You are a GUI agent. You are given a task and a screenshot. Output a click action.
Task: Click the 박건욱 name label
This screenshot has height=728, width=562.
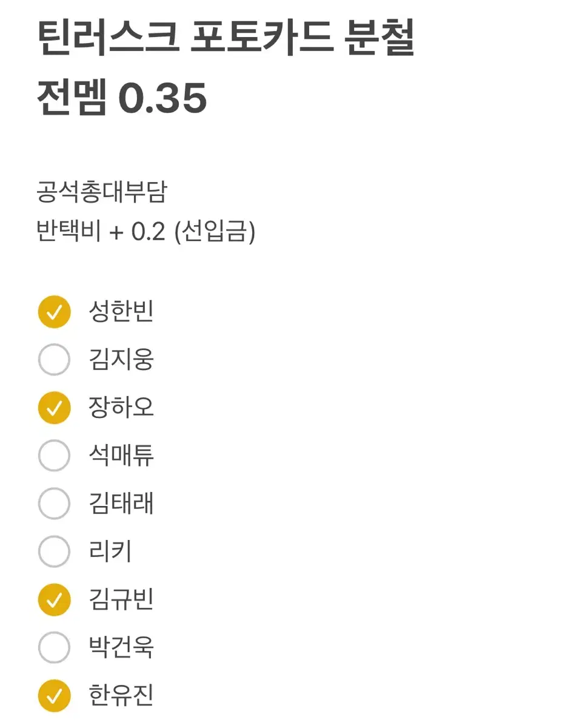pos(121,647)
